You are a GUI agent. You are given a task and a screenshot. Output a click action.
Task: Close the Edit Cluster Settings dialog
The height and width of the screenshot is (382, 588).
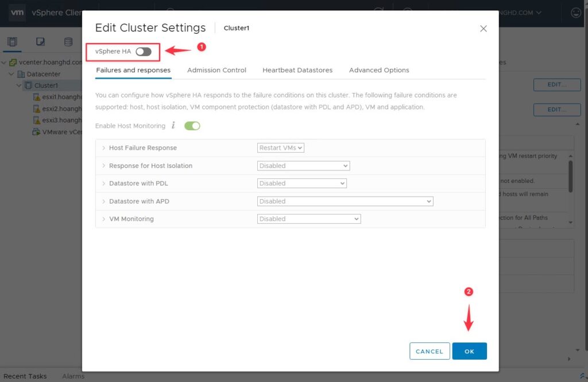pyautogui.click(x=483, y=29)
